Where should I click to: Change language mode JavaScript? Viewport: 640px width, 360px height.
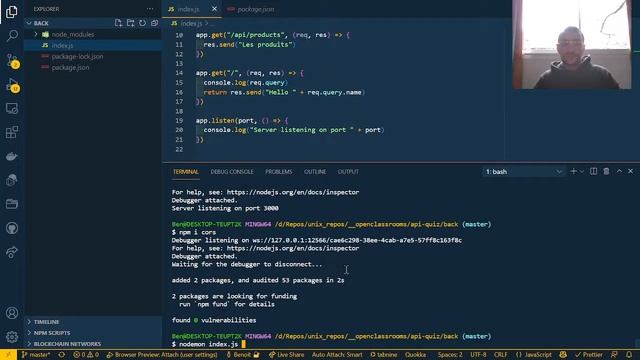point(533,355)
